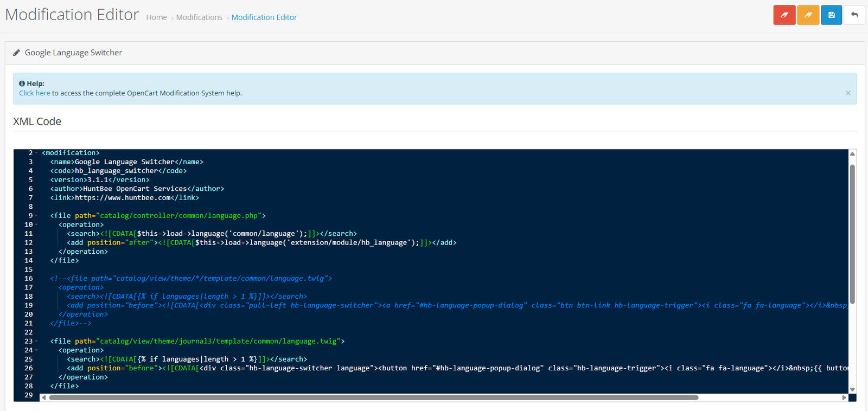Fold the file block at line 9
The height and width of the screenshot is (411, 868).
coord(36,216)
